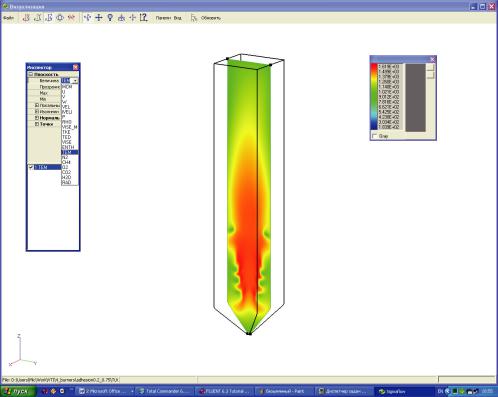The image size is (498, 397).
Task: Choose TKE from the quantity list
Action: click(70, 132)
